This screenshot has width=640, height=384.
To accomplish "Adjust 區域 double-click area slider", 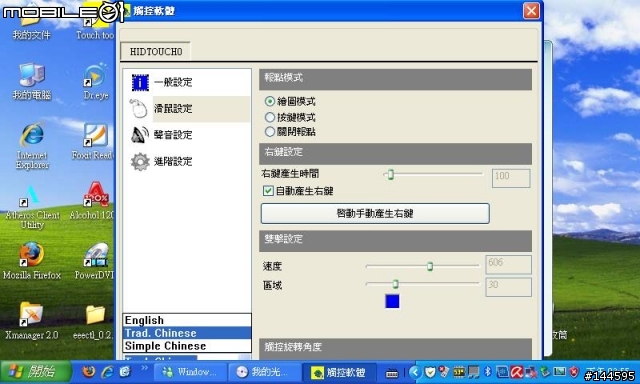I will point(395,284).
